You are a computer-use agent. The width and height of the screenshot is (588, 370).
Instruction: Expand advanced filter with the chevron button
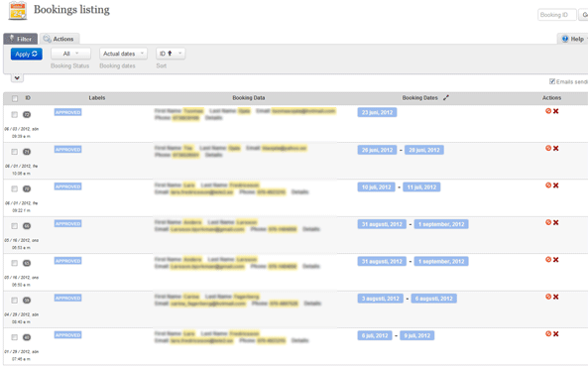tap(17, 78)
